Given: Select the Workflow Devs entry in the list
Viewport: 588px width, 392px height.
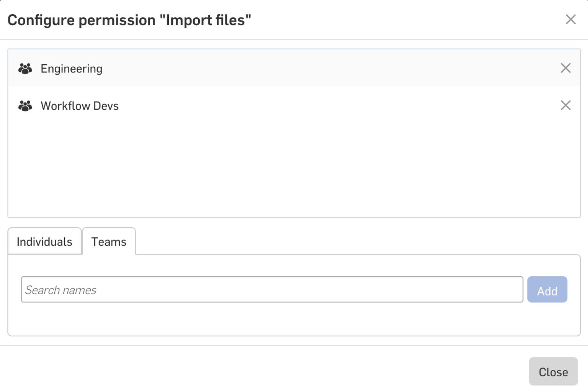Looking at the screenshot, I should point(79,106).
